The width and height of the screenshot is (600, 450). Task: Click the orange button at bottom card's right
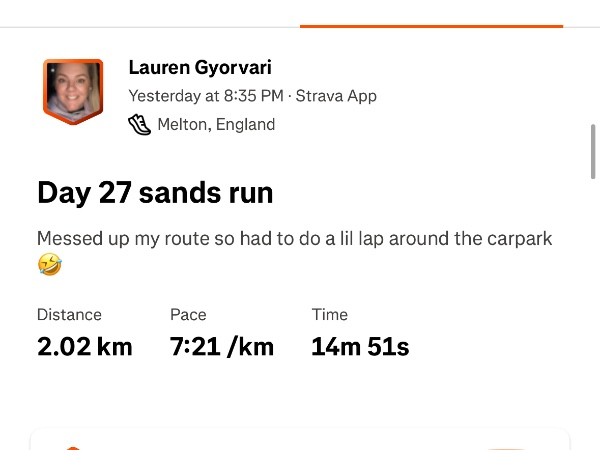(508, 446)
